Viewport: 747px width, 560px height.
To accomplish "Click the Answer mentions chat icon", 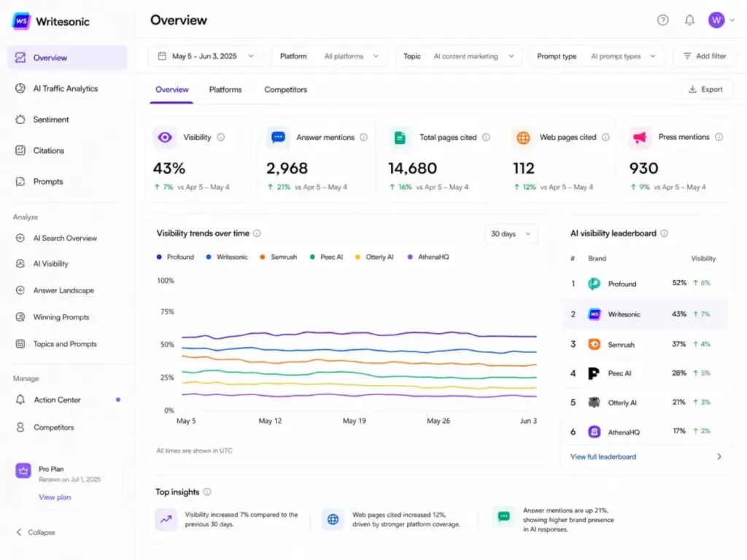I will pos(278,137).
